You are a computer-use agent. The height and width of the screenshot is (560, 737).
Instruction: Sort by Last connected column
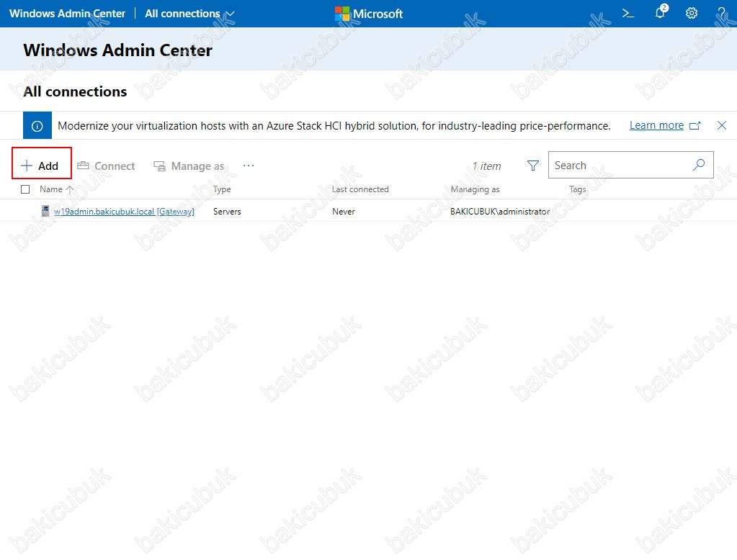coord(360,189)
